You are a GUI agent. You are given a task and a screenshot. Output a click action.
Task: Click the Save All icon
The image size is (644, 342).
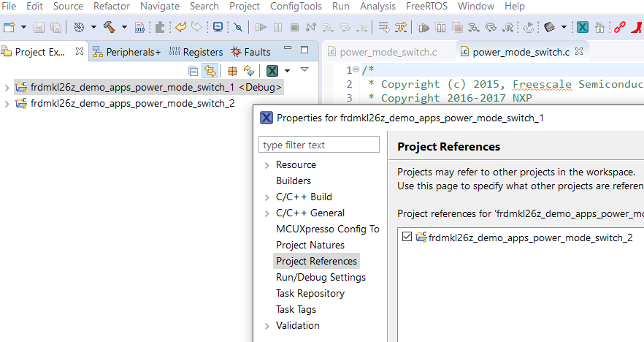(x=55, y=28)
